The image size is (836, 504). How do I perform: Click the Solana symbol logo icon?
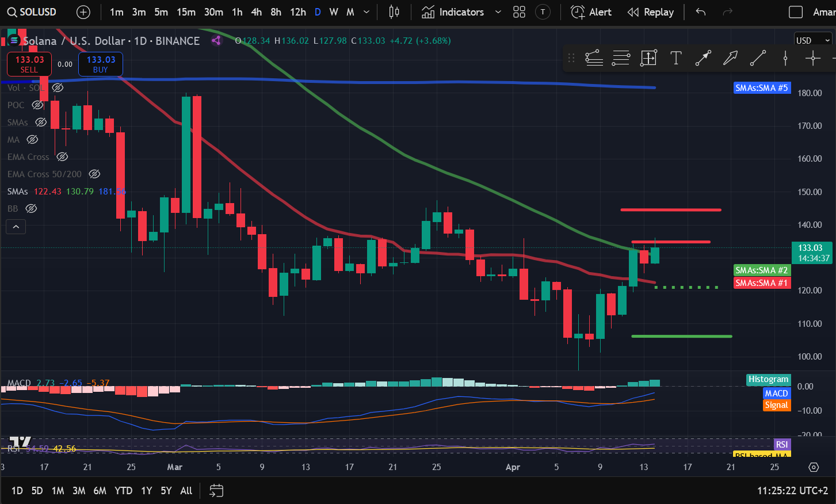click(14, 40)
